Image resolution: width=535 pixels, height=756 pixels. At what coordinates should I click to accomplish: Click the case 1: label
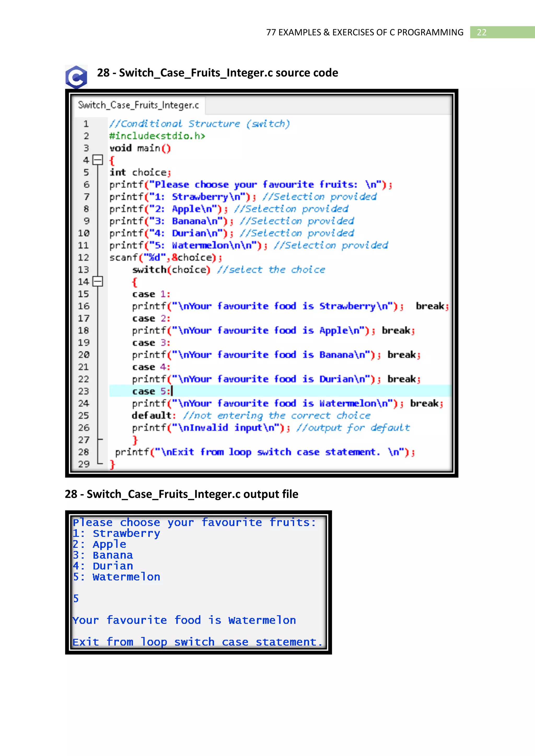click(151, 294)
